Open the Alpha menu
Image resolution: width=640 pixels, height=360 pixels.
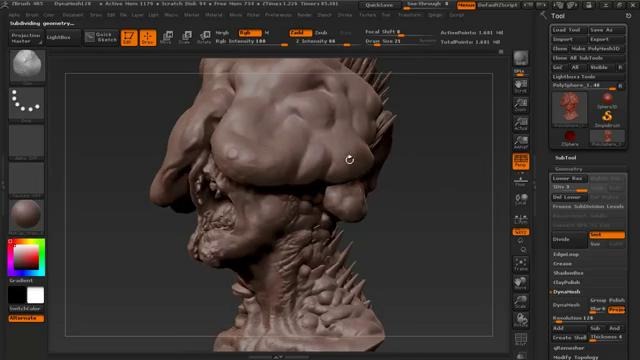coord(14,15)
